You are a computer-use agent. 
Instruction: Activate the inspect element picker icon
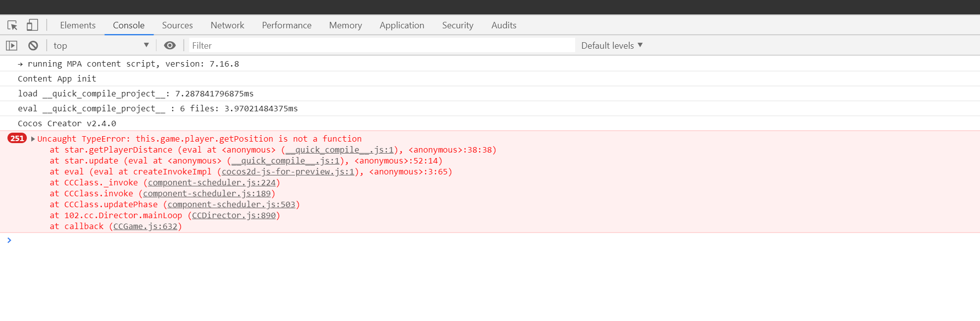pyautogui.click(x=12, y=25)
